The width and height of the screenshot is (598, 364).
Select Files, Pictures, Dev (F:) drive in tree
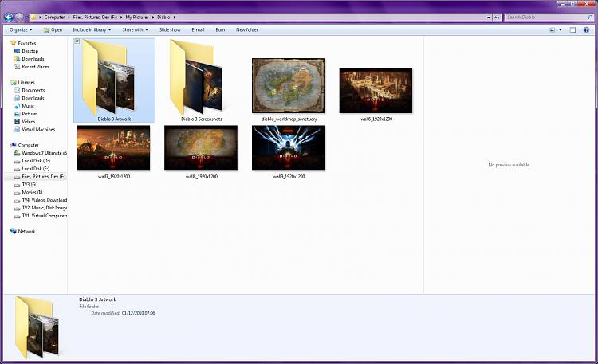pos(40,177)
